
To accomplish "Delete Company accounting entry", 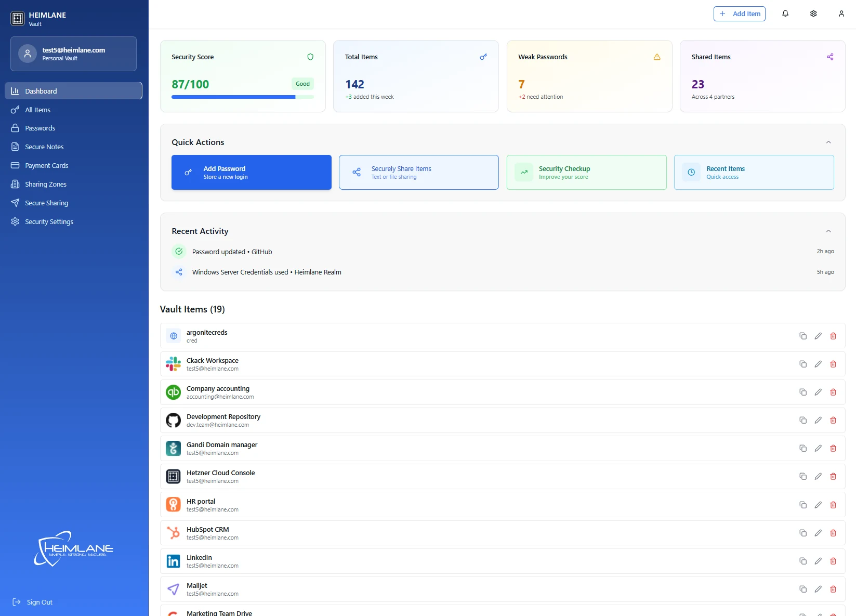I will pos(833,392).
